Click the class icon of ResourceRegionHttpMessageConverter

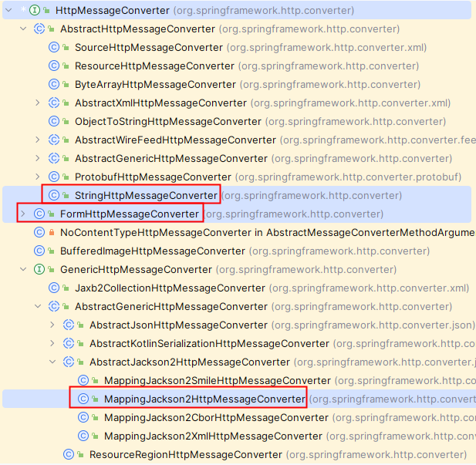coord(69,455)
